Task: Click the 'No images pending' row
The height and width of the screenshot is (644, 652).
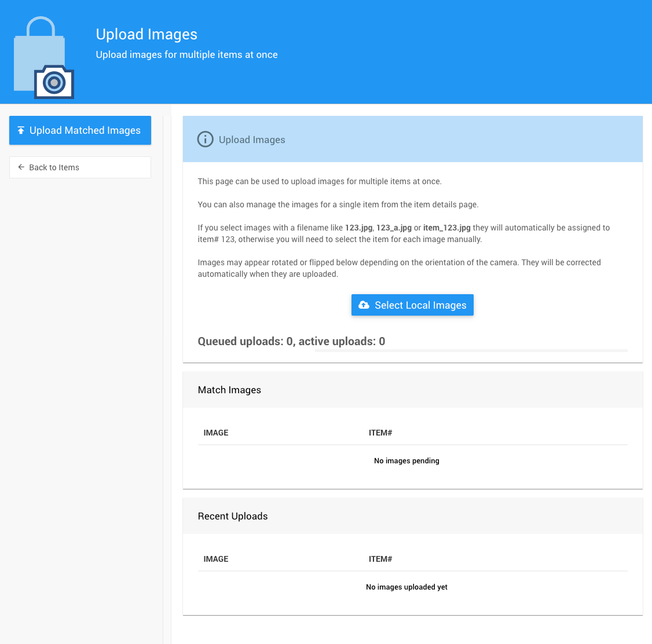Action: pos(406,461)
